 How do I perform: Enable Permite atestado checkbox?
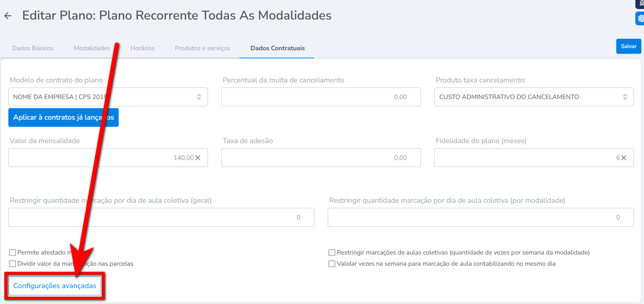point(13,253)
